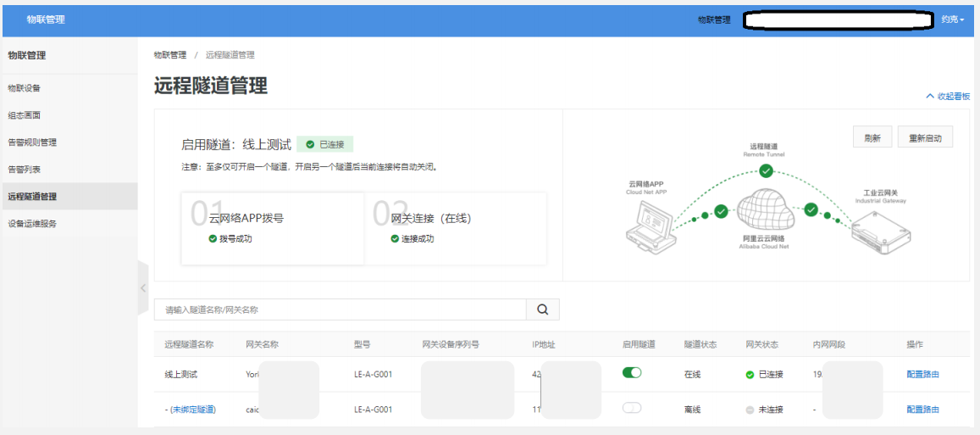Screen dimensions: 980x435
Task: Open 物联设备 in the sidebar
Action: pyautogui.click(x=25, y=88)
